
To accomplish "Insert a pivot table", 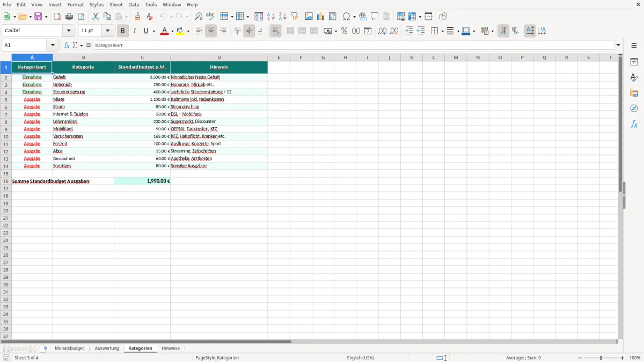I will coord(333,17).
